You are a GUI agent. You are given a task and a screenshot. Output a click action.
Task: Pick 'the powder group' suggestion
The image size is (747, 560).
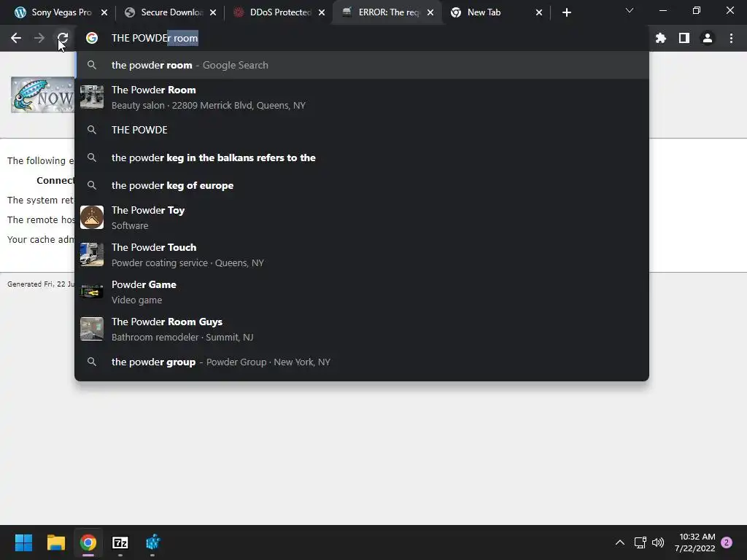[x=362, y=362]
